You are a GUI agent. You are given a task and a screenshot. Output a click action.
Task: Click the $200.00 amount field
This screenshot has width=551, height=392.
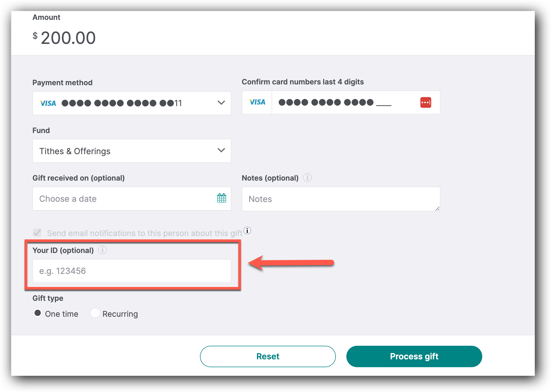click(x=68, y=38)
